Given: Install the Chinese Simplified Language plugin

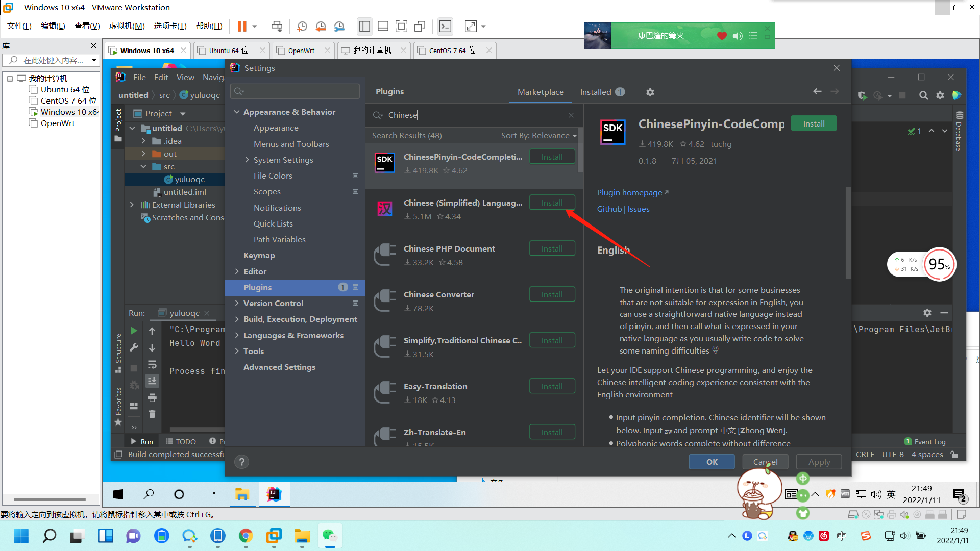Looking at the screenshot, I should click(552, 203).
